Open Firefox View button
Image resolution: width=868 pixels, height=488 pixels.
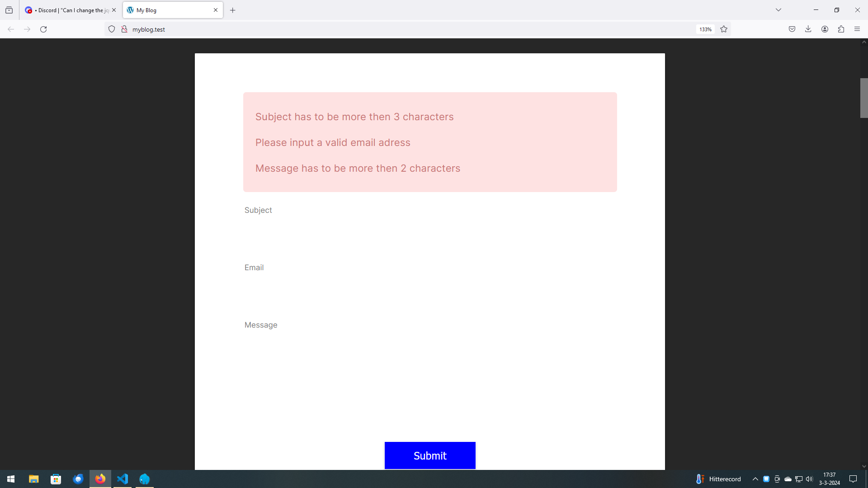tap(9, 10)
